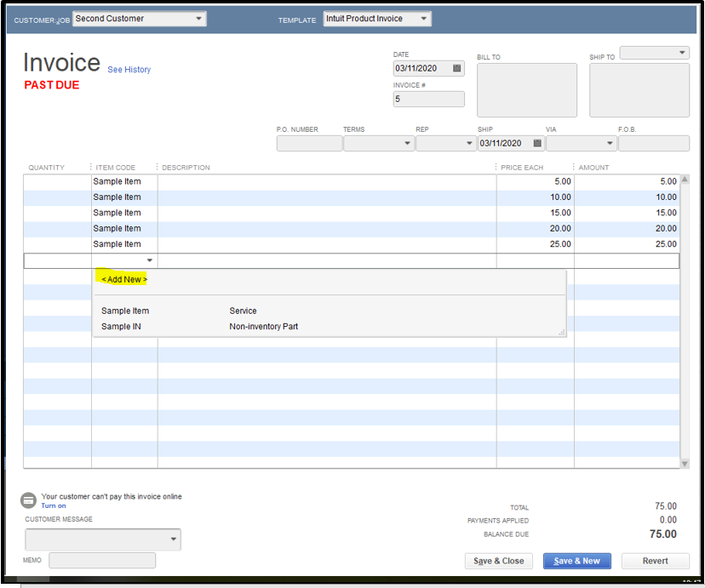This screenshot has height=588, width=705.
Task: Open the Rep dropdown
Action: click(469, 143)
